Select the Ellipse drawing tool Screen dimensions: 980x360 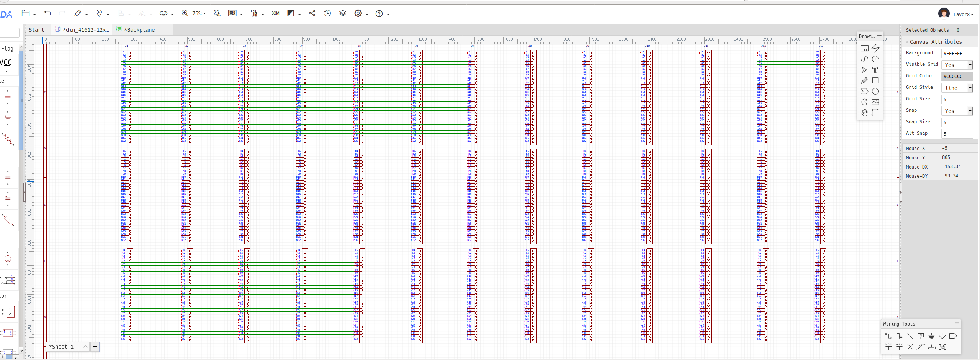[x=875, y=91]
